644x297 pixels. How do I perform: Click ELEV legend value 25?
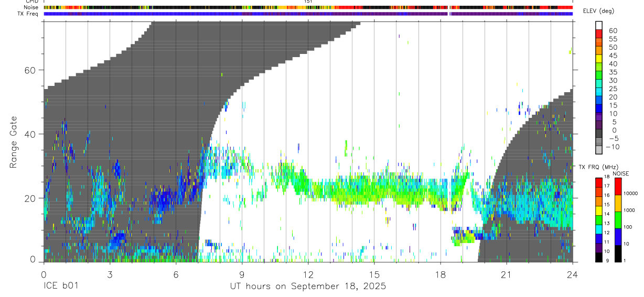click(613, 89)
